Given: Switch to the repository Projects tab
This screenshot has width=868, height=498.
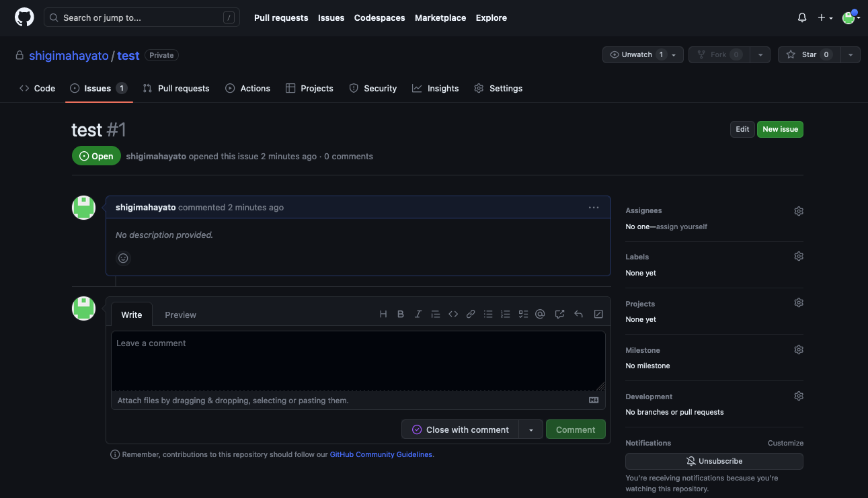Looking at the screenshot, I should pos(309,88).
